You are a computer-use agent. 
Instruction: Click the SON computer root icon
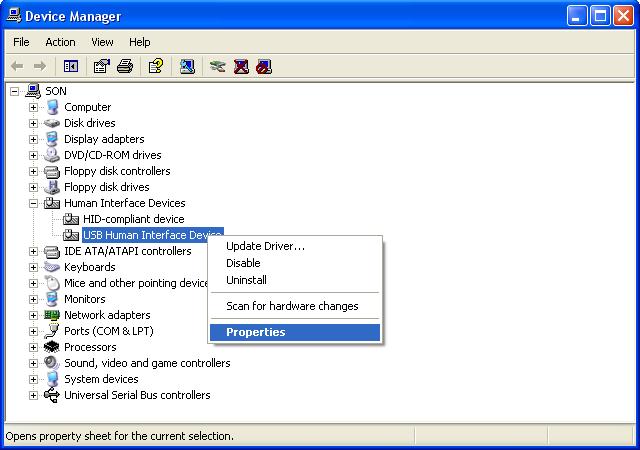pyautogui.click(x=33, y=91)
